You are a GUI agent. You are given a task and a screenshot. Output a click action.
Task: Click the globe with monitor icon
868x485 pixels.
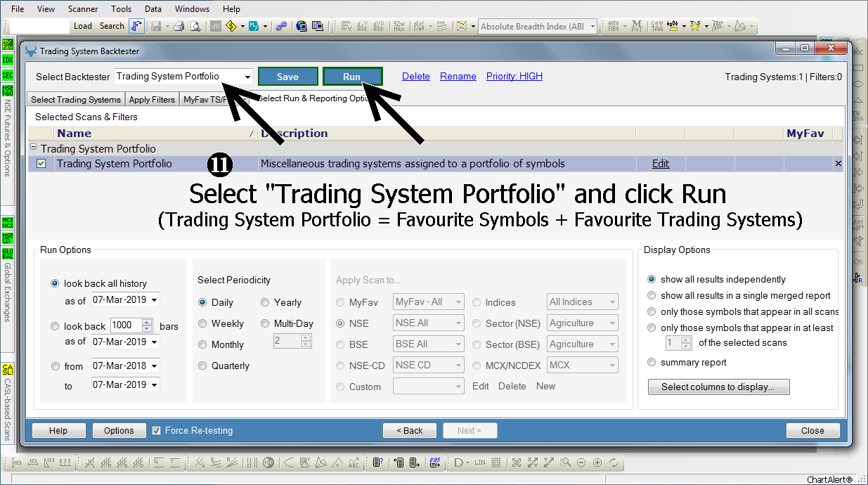pyautogui.click(x=302, y=26)
